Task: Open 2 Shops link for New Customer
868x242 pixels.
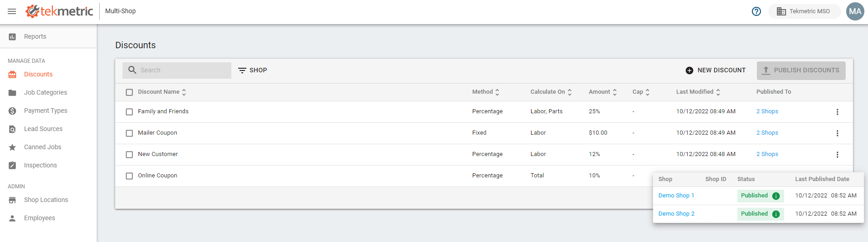Action: tap(767, 154)
